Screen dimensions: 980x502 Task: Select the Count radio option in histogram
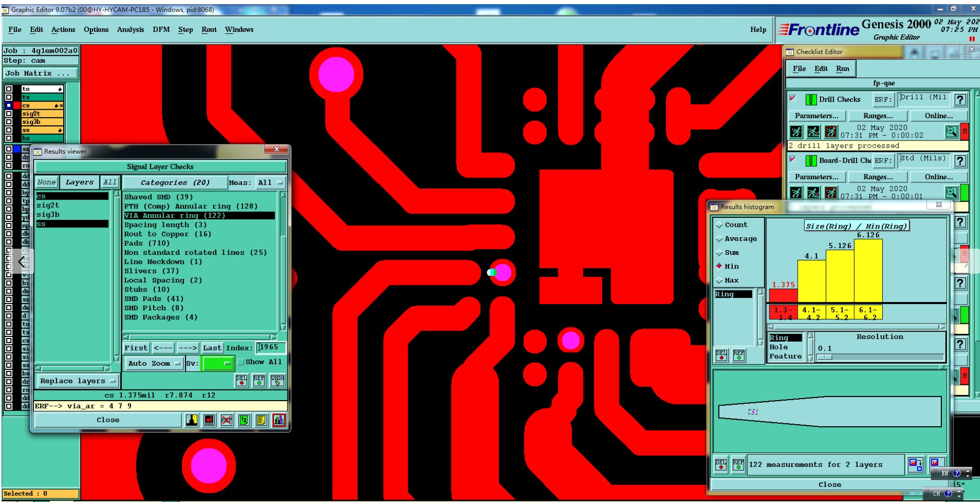click(x=720, y=225)
